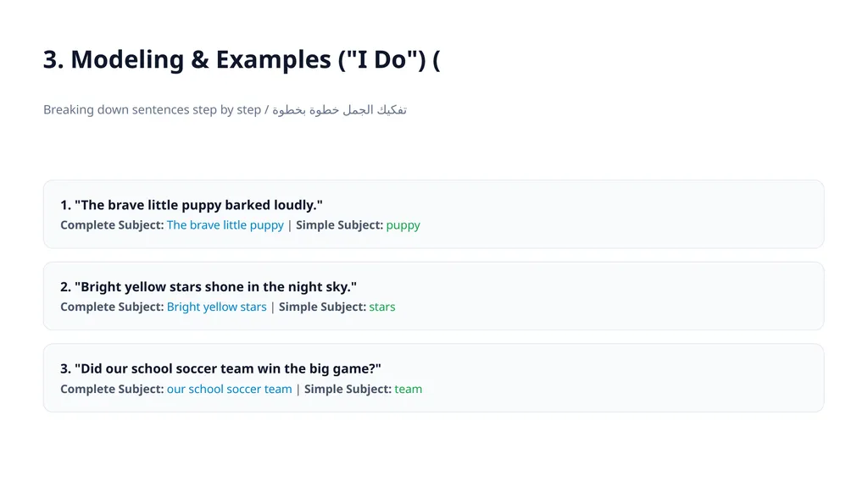The image size is (868, 487).
Task: Click green word 'team'
Action: click(408, 389)
